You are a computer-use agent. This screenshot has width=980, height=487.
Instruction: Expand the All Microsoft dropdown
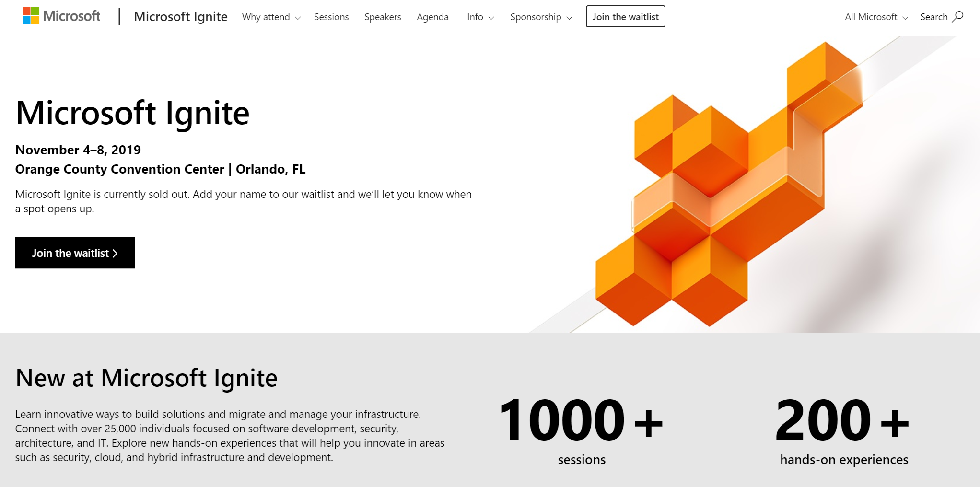tap(876, 17)
